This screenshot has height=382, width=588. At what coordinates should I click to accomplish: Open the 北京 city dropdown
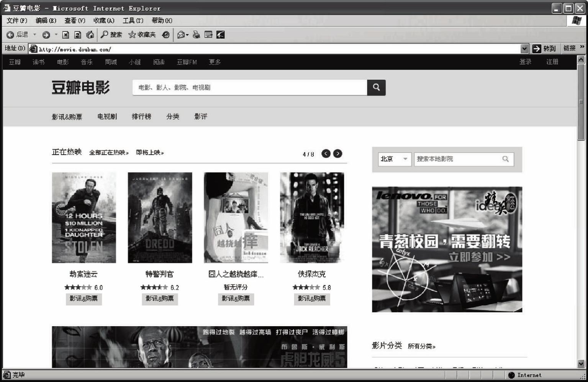(x=395, y=159)
